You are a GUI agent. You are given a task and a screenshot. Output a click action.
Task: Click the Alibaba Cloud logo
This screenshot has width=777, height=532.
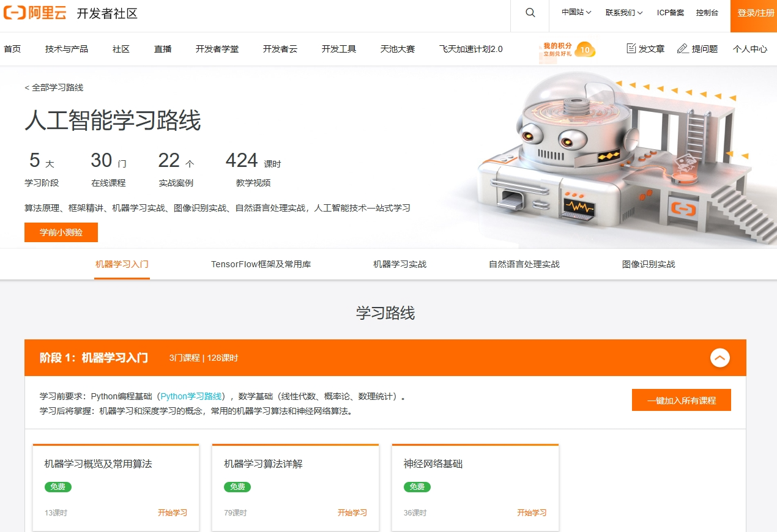point(35,13)
